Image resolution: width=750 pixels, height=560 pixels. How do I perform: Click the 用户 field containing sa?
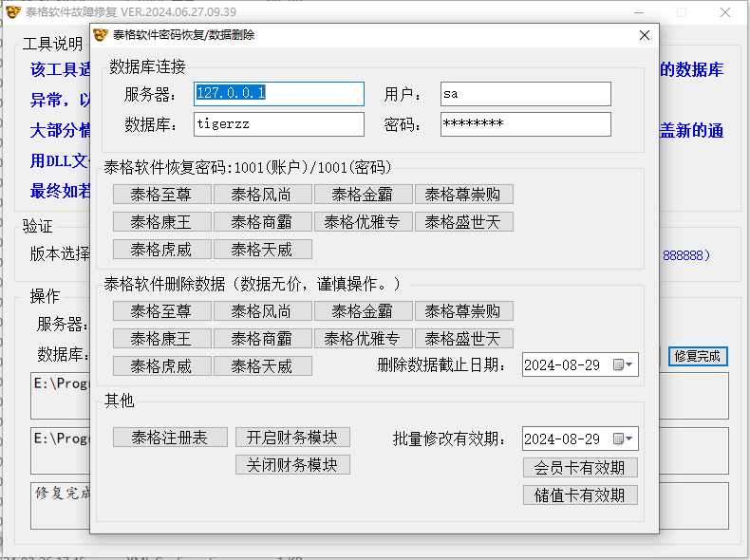coord(525,94)
